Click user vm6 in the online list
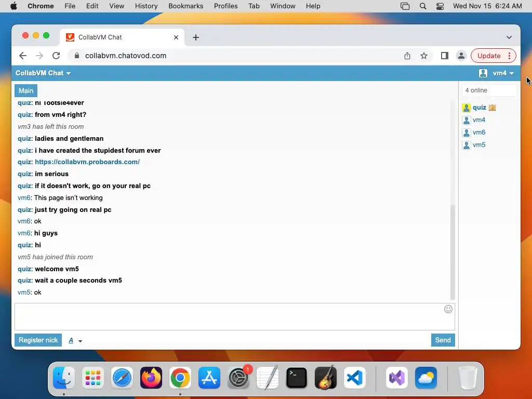The height and width of the screenshot is (399, 532). pos(478,132)
